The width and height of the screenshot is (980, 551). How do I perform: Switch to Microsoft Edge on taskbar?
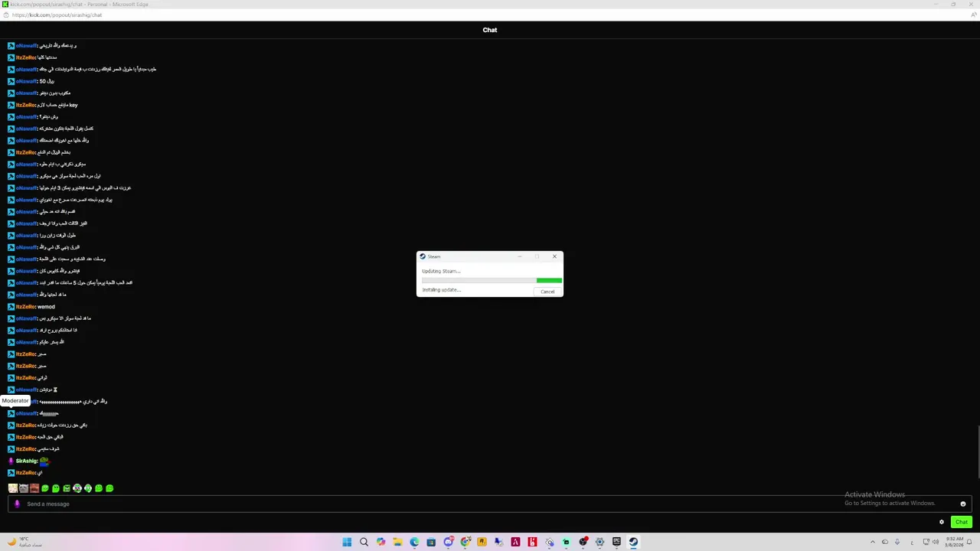point(414,542)
